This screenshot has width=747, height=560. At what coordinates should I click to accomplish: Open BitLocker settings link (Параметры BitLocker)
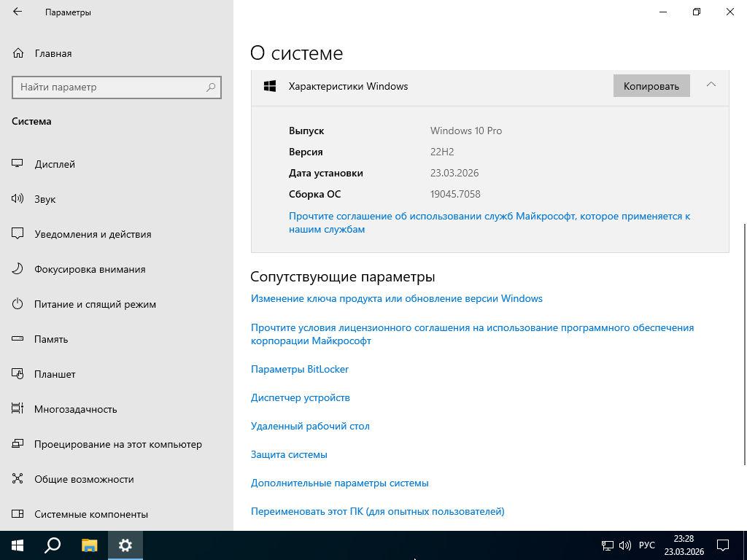coord(299,369)
